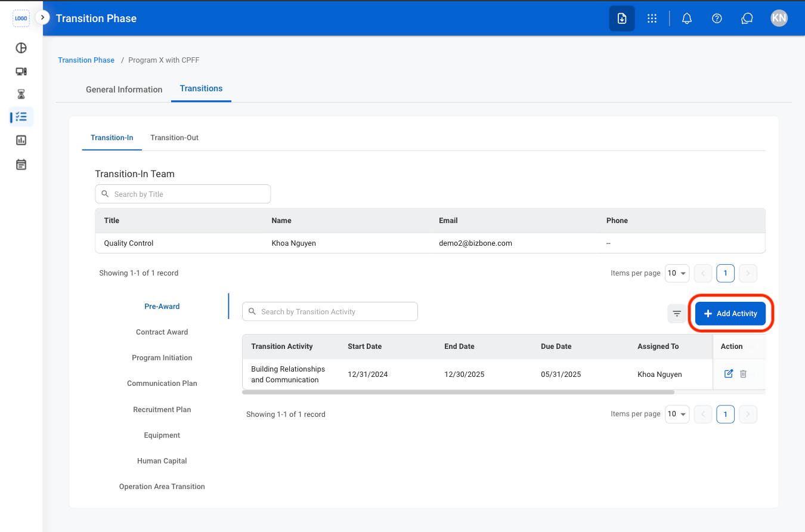Click the Transition Activity column header
This screenshot has height=532, width=805.
click(x=282, y=347)
